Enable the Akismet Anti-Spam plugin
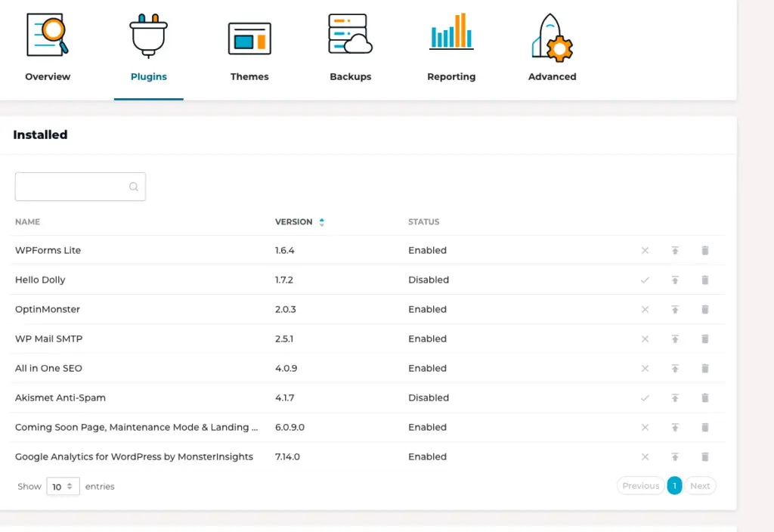 point(645,397)
